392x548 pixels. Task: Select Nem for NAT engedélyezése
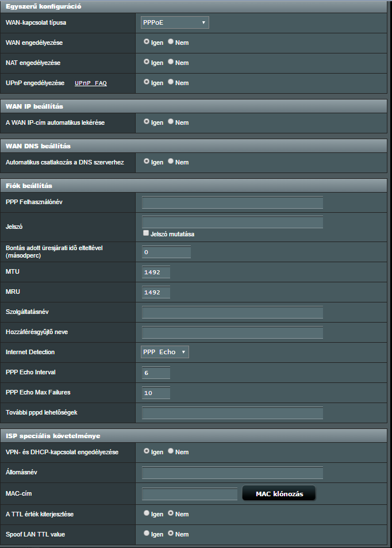(x=171, y=62)
